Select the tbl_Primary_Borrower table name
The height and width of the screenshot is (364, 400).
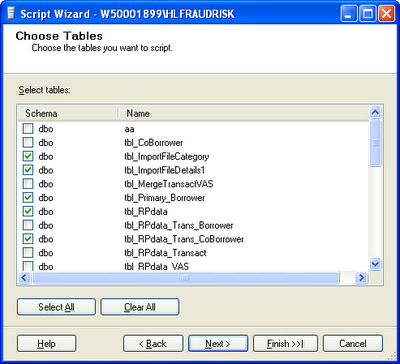(164, 198)
